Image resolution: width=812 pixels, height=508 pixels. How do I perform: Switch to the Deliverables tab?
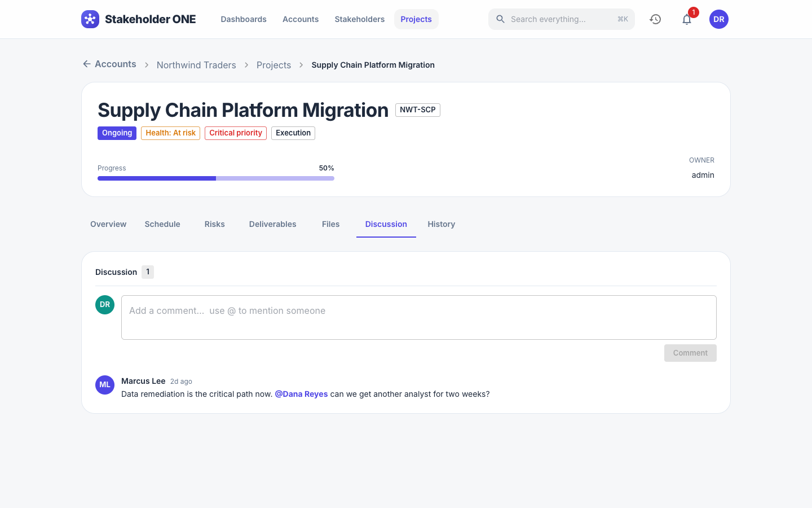point(273,224)
